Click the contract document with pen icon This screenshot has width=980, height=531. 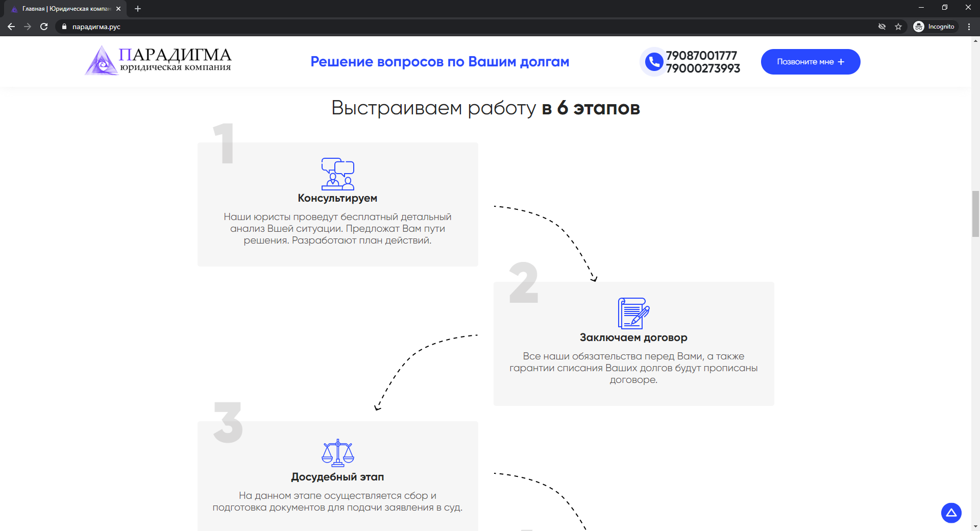633,313
